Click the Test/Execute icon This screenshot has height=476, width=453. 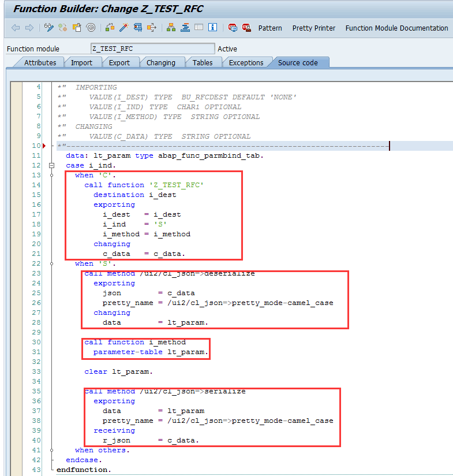(138, 28)
